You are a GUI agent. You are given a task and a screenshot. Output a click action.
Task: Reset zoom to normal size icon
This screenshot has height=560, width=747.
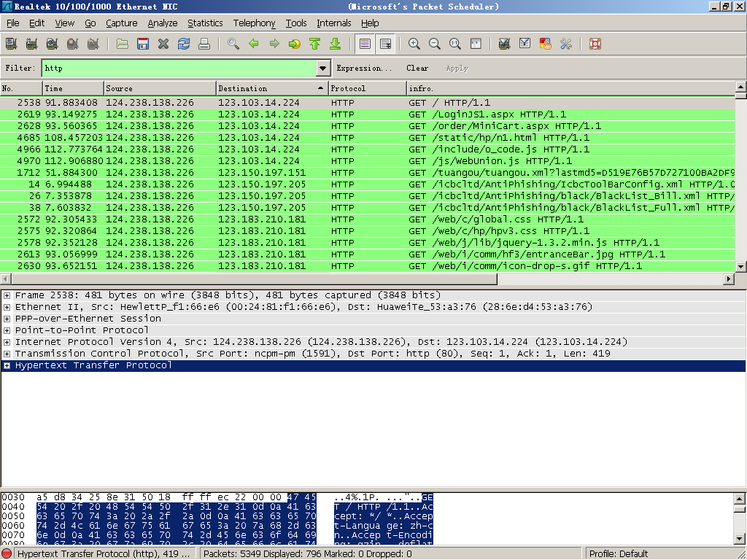pos(455,44)
